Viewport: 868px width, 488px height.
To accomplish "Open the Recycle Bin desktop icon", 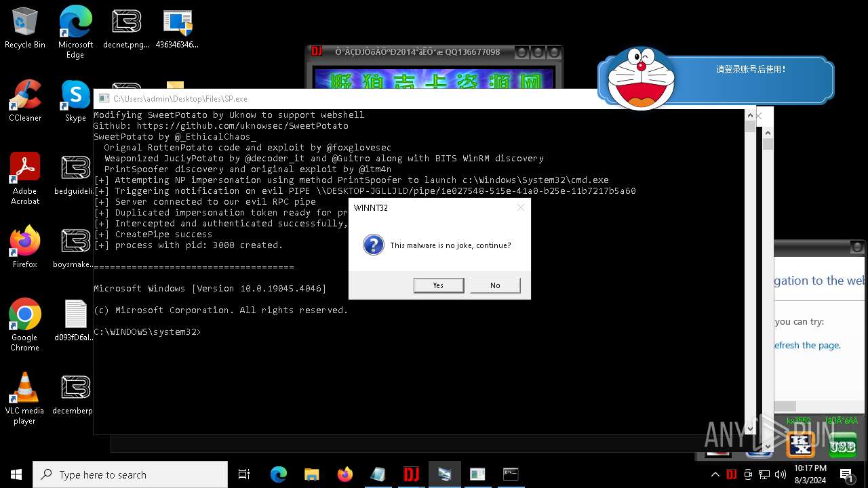I will (25, 28).
